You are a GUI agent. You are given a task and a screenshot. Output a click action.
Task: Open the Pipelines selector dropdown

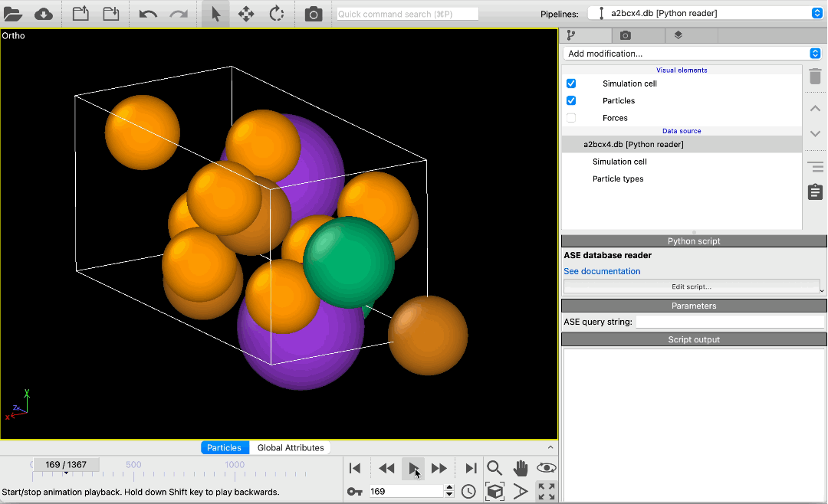coord(705,13)
